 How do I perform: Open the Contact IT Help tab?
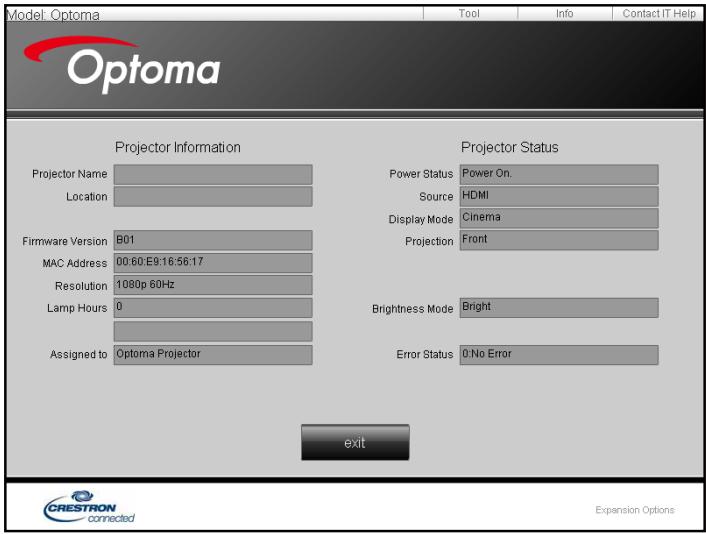(658, 14)
